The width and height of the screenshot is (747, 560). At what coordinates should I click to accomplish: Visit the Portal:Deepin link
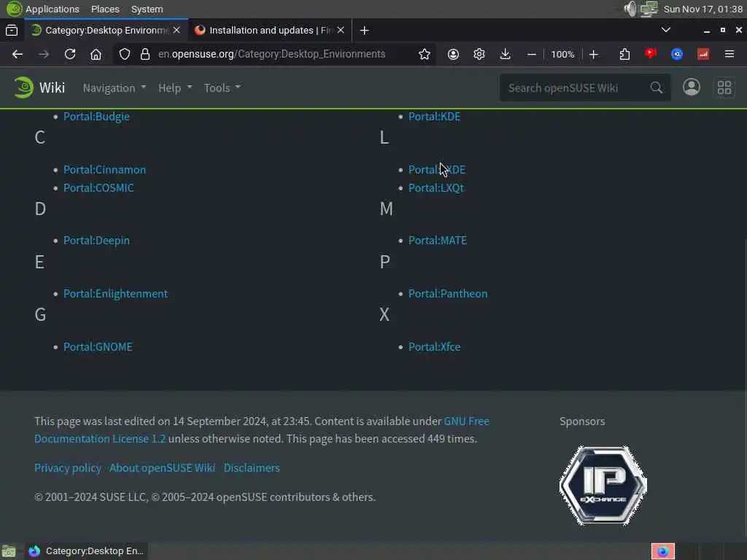(x=96, y=241)
